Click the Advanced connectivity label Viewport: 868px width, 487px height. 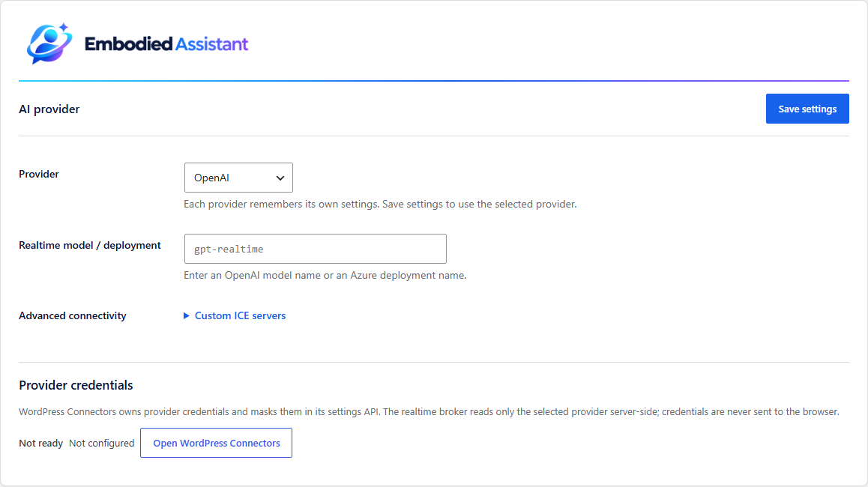point(73,315)
